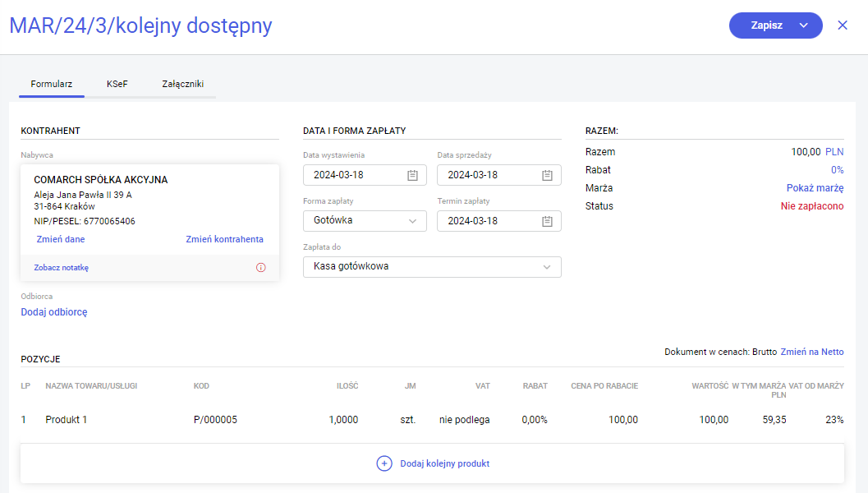Click the plus icon to add product

(x=383, y=463)
